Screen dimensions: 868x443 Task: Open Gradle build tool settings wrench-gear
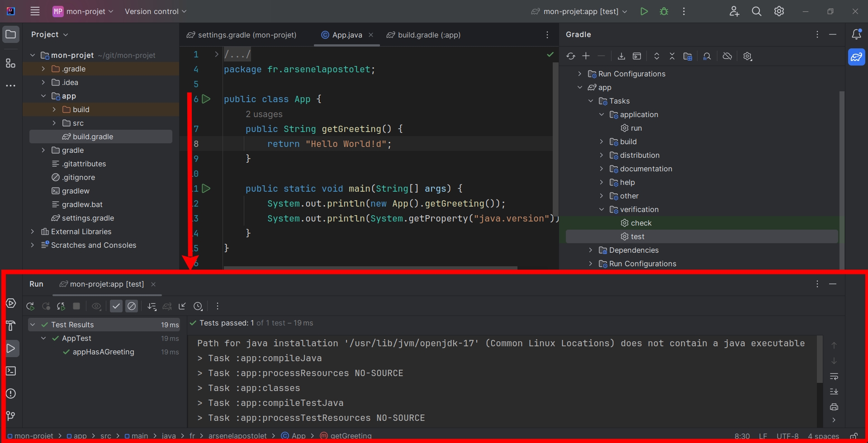(x=748, y=57)
